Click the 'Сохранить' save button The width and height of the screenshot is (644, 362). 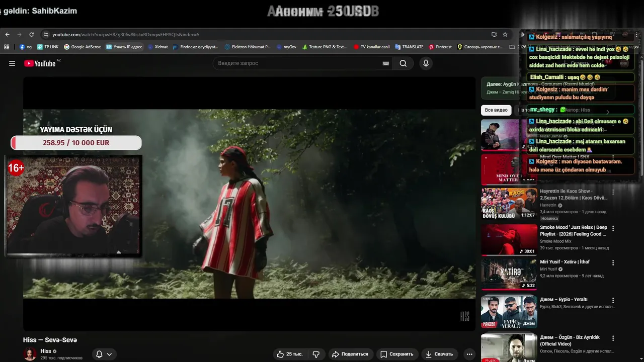tap(397, 354)
